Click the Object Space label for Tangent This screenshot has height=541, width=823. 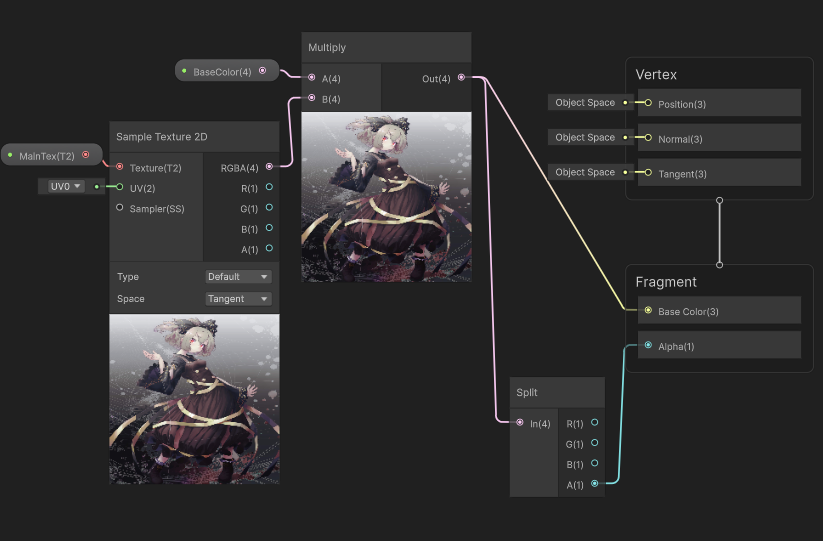tap(585, 172)
